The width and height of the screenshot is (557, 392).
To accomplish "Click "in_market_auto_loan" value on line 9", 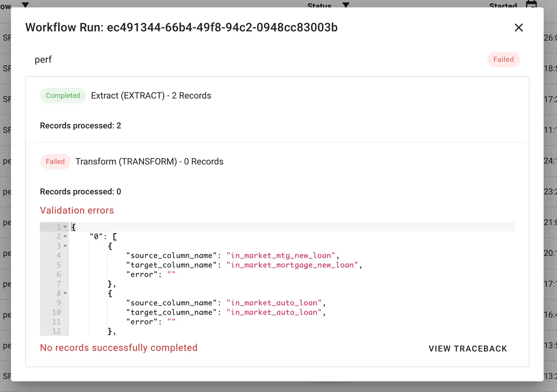I will pos(274,303).
